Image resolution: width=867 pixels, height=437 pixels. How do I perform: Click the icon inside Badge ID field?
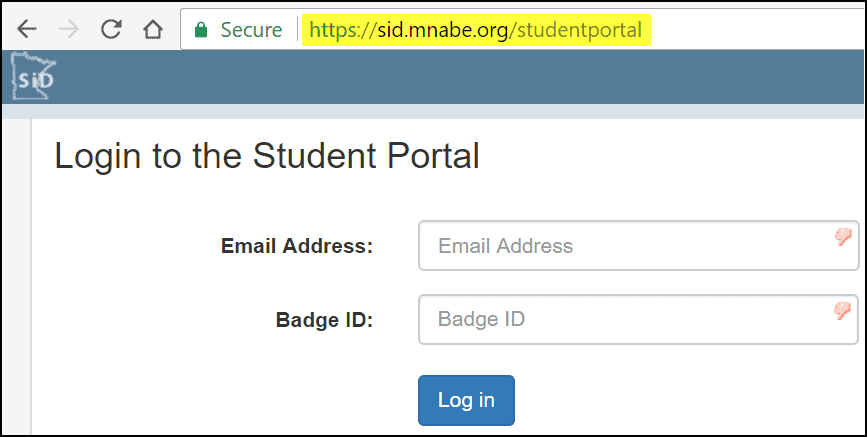(843, 311)
